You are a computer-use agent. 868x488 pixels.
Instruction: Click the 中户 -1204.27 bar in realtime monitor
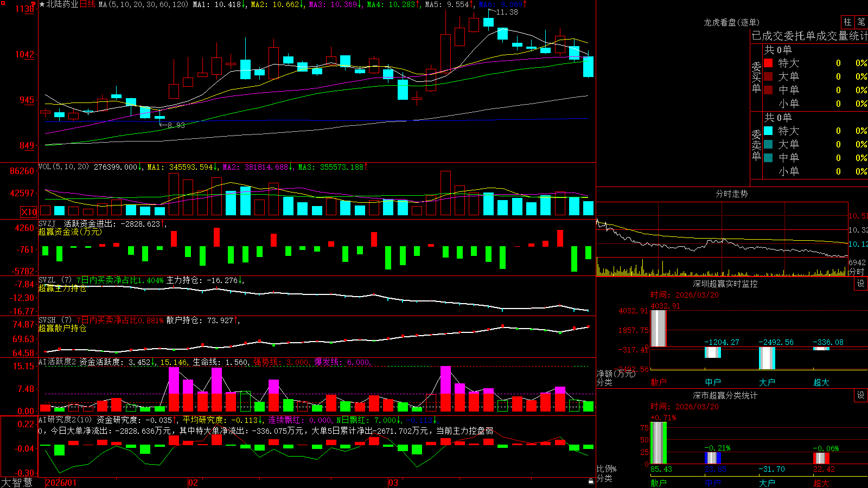[x=713, y=352]
